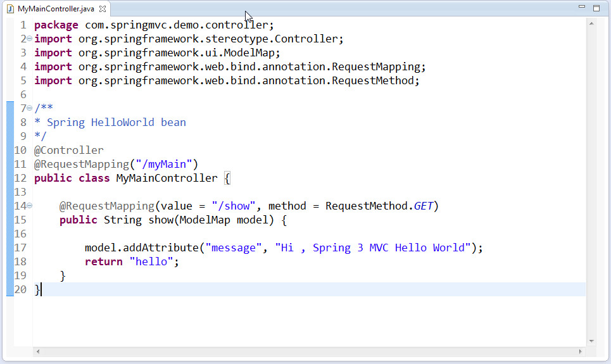This screenshot has width=611, height=364.
Task: Click line number 6 in the gutter
Action: pyautogui.click(x=23, y=95)
